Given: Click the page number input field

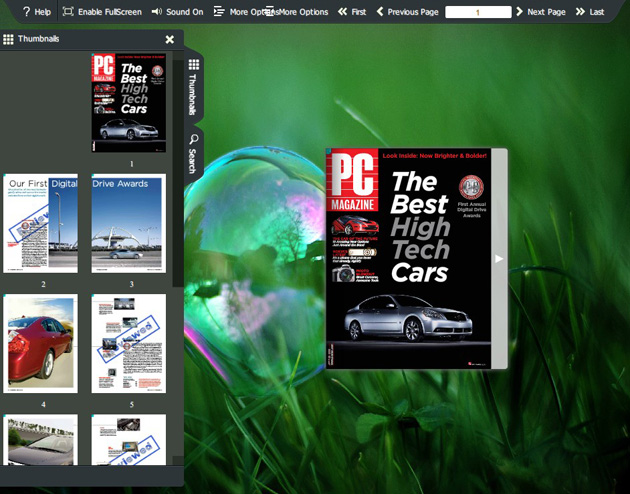Looking at the screenshot, I should click(x=478, y=12).
